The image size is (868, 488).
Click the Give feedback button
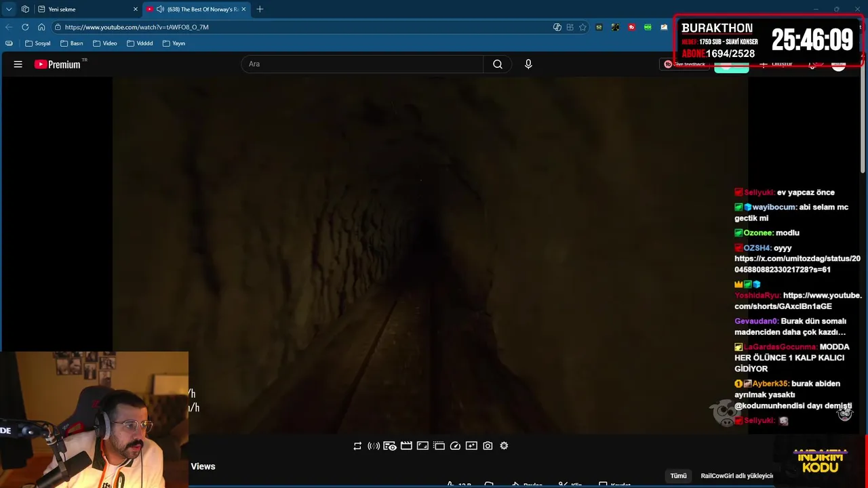click(x=685, y=64)
